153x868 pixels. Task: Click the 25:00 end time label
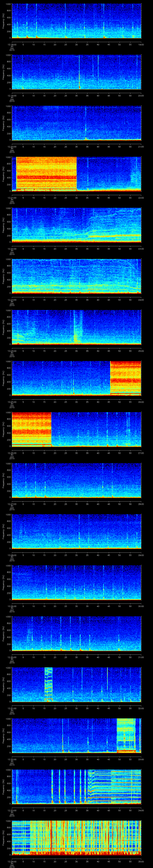(x=141, y=351)
